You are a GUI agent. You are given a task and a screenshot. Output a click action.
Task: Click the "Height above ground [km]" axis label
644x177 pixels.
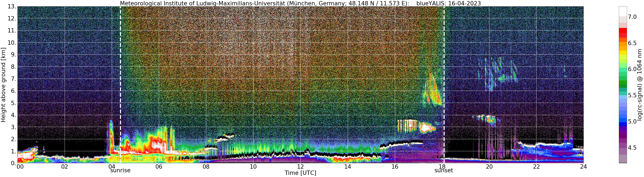tap(3, 85)
